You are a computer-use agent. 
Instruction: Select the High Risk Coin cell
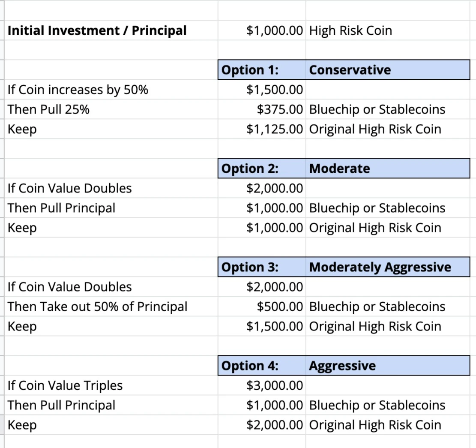tap(388, 30)
